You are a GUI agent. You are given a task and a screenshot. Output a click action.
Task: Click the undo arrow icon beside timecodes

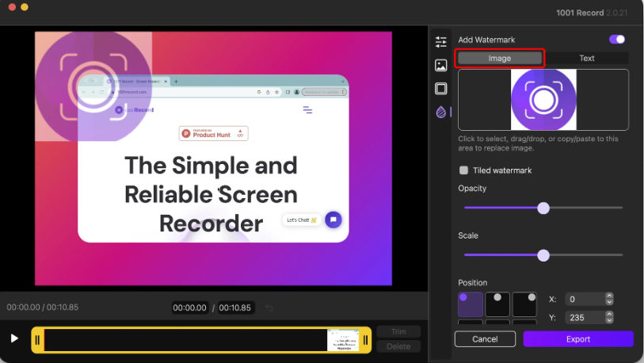(269, 308)
